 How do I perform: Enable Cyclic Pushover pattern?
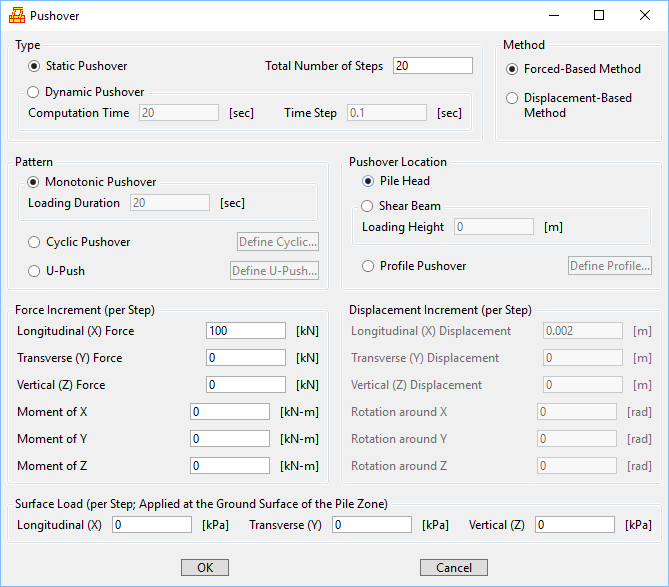(x=35, y=242)
